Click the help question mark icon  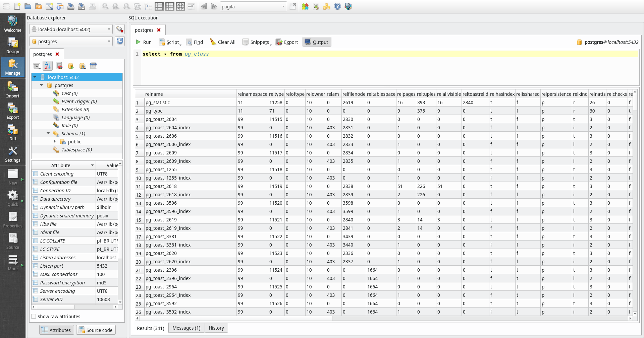click(x=337, y=6)
